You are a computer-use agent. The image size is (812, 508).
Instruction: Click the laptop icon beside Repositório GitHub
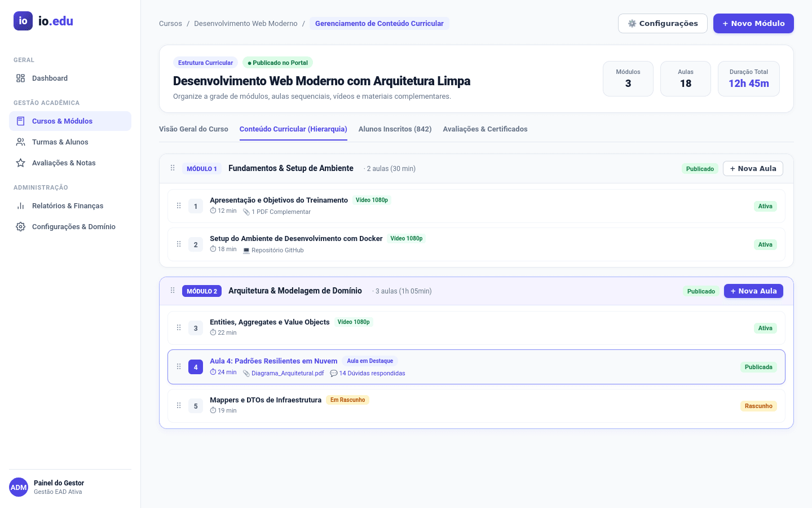(246, 251)
